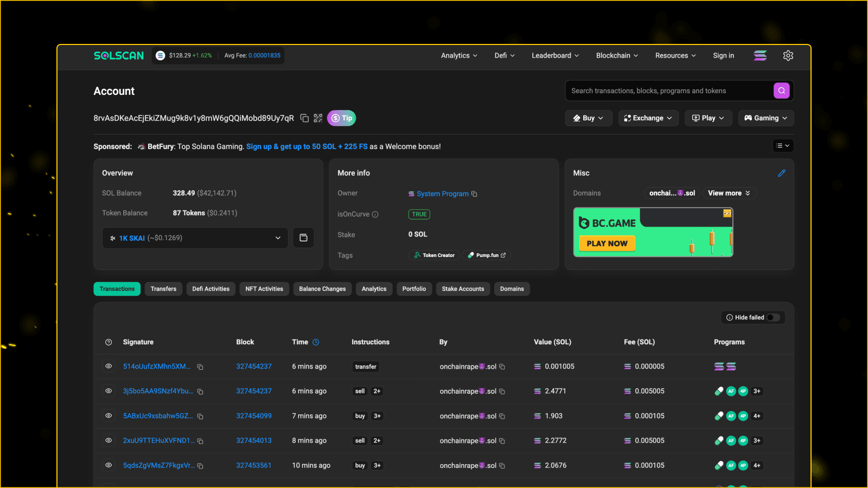This screenshot has width=868, height=488.
Task: Click the Solscan logo
Action: (x=119, y=55)
